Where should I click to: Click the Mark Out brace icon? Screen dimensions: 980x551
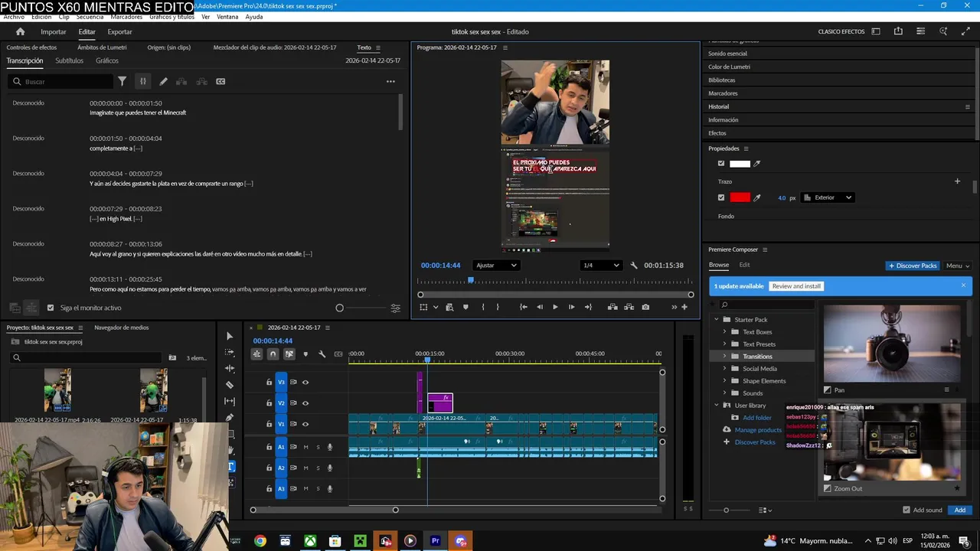(498, 307)
